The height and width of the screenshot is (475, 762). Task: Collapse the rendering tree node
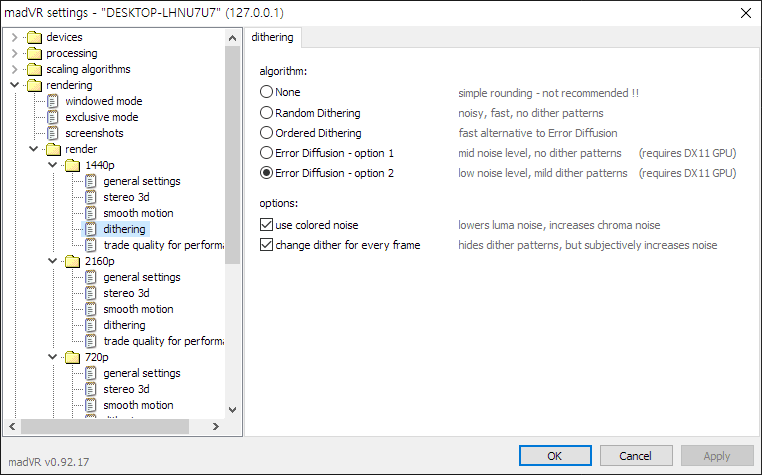click(14, 85)
